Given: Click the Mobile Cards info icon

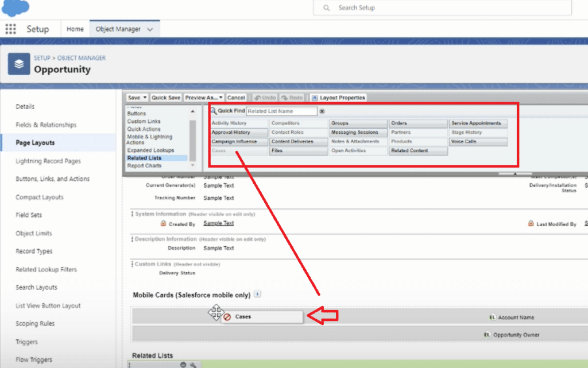Looking at the screenshot, I should pos(257,294).
